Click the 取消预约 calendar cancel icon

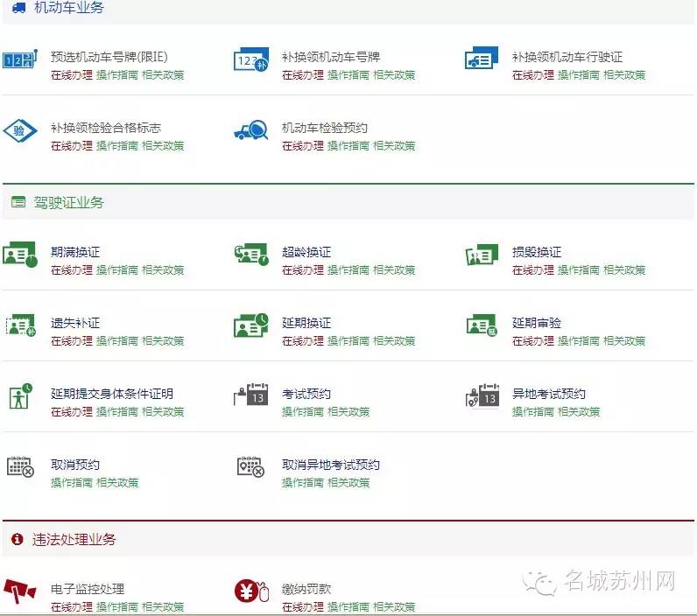[20, 466]
